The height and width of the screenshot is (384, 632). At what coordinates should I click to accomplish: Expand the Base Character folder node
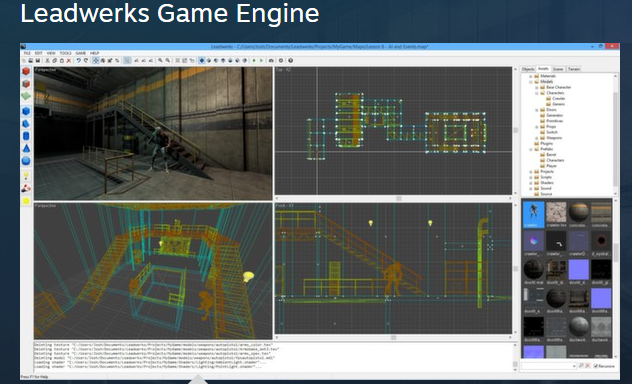537,87
